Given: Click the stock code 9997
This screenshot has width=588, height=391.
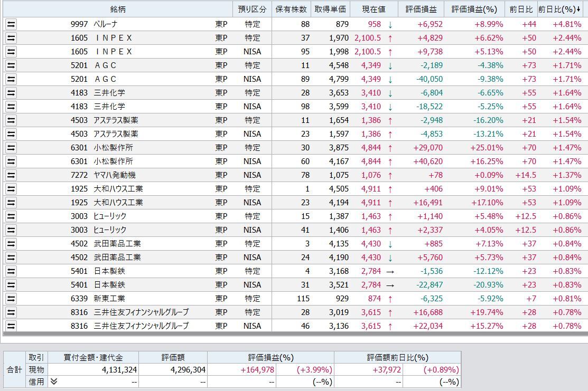Looking at the screenshot, I should pyautogui.click(x=79, y=24).
